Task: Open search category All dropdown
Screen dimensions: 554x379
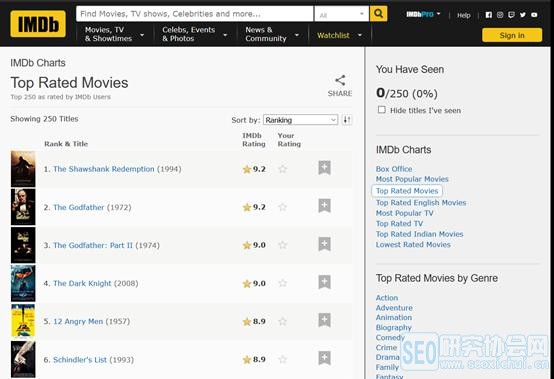Action: (341, 14)
